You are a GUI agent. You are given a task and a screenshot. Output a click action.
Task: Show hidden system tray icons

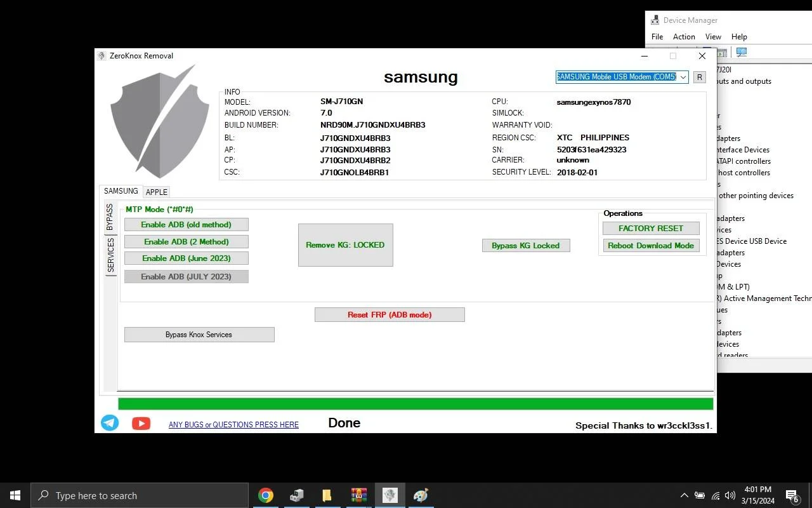684,495
